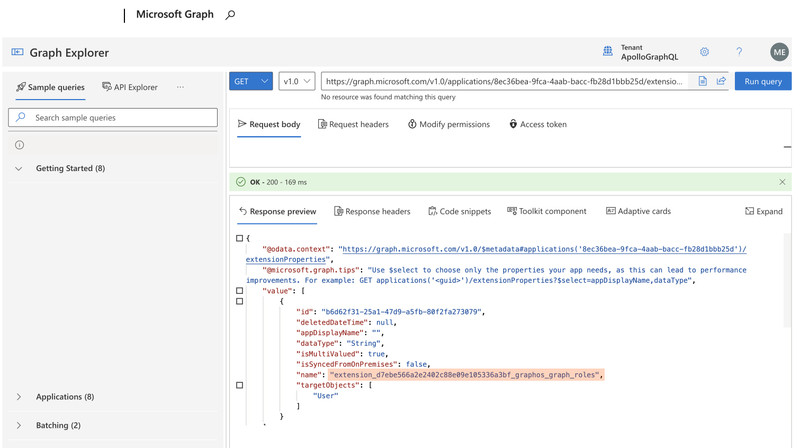Click the Microsoft Graph header title
Screen dimensions: 800x448
tap(174, 14)
